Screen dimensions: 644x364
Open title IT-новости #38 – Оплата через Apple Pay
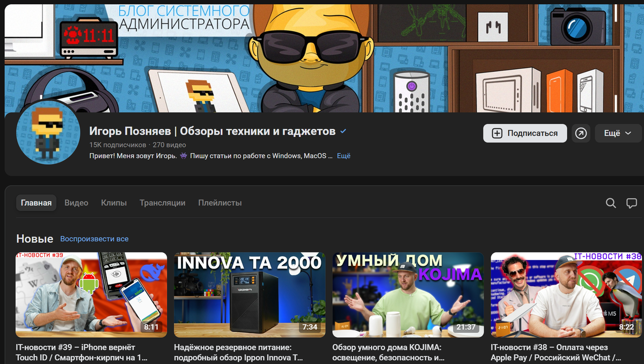(557, 352)
